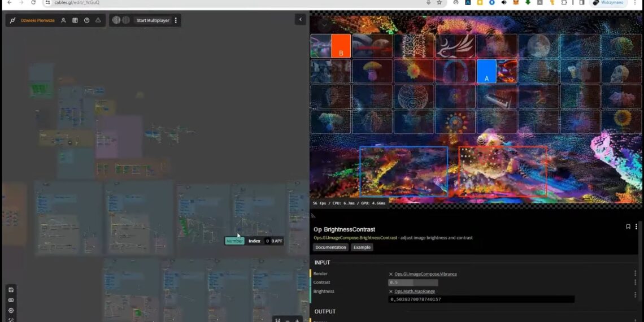Unlink Vibrance from the Render input
Viewport: 644px width, 322px height.
pos(391,274)
